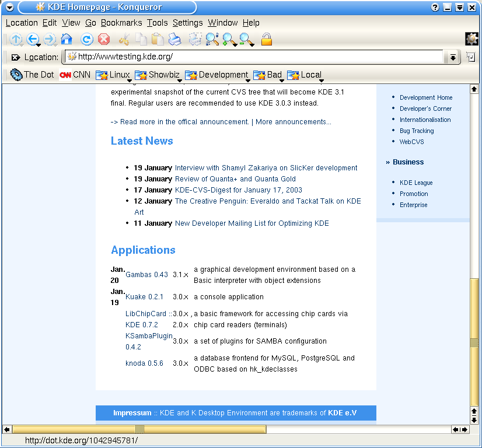
Task: Open the Location menu
Action: tap(22, 23)
